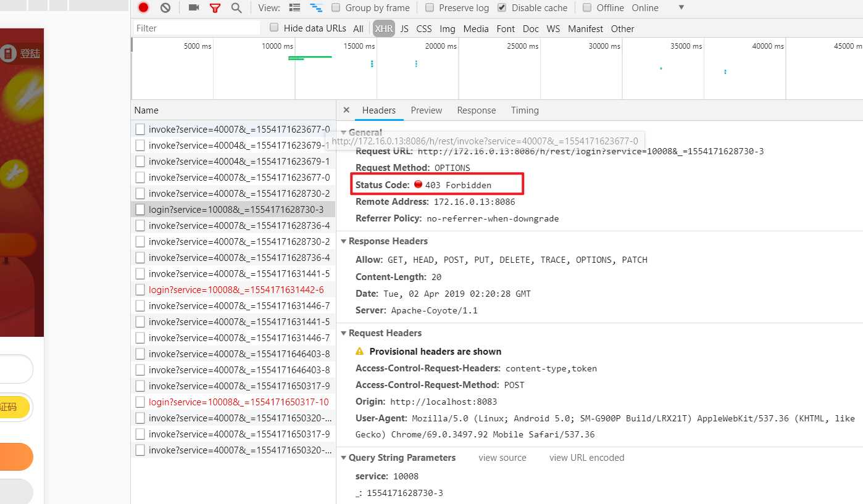Check Hide data URLs

(274, 28)
